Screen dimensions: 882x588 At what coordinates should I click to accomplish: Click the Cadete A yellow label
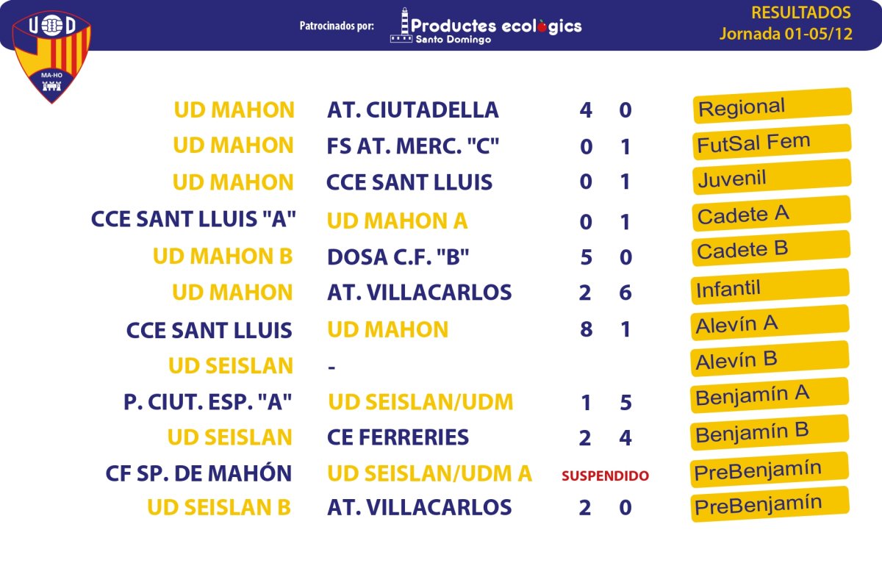tap(771, 213)
